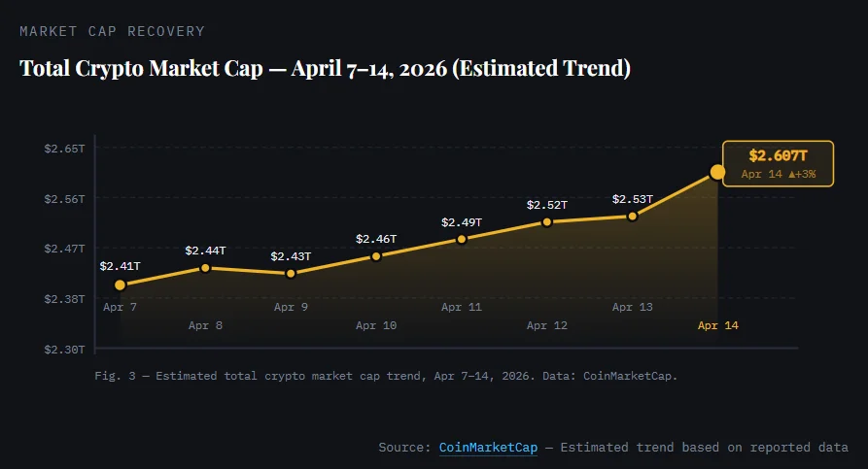This screenshot has width=868, height=469.
Task: Click the Apr 7 data point marker
Action: click(120, 285)
